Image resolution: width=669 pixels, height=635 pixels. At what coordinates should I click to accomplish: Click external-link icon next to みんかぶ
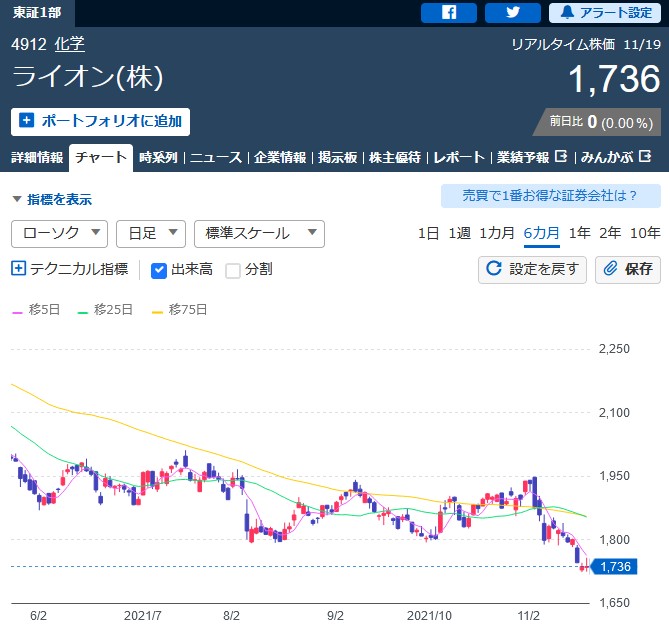[x=645, y=157]
